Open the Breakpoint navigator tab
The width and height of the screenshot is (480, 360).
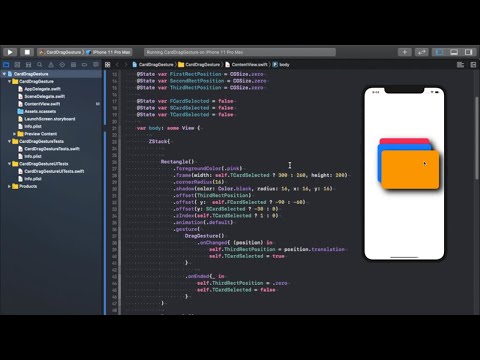[x=85, y=65]
